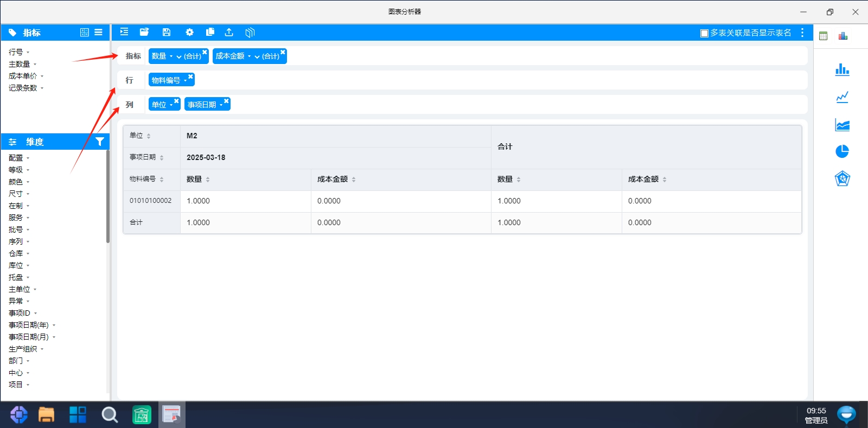Remove the 成本金额 indicator chip
868x428 pixels.
point(283,52)
